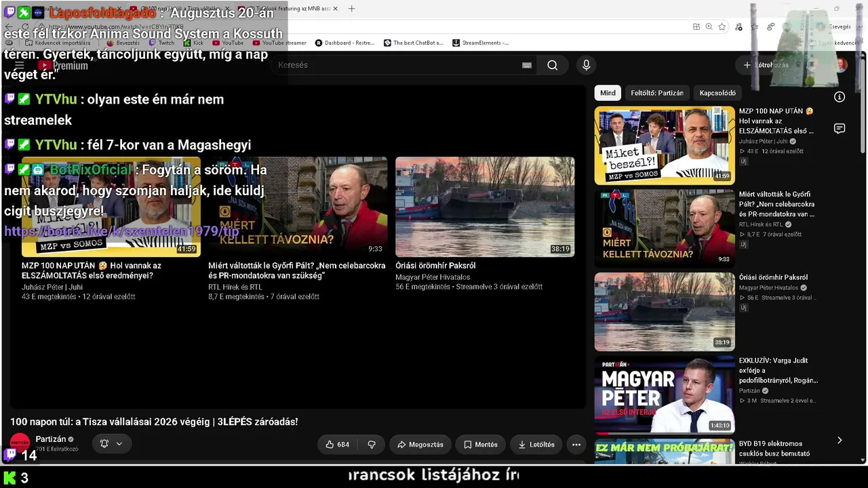
Task: Click video title 100 napon túl
Action: pos(154,422)
